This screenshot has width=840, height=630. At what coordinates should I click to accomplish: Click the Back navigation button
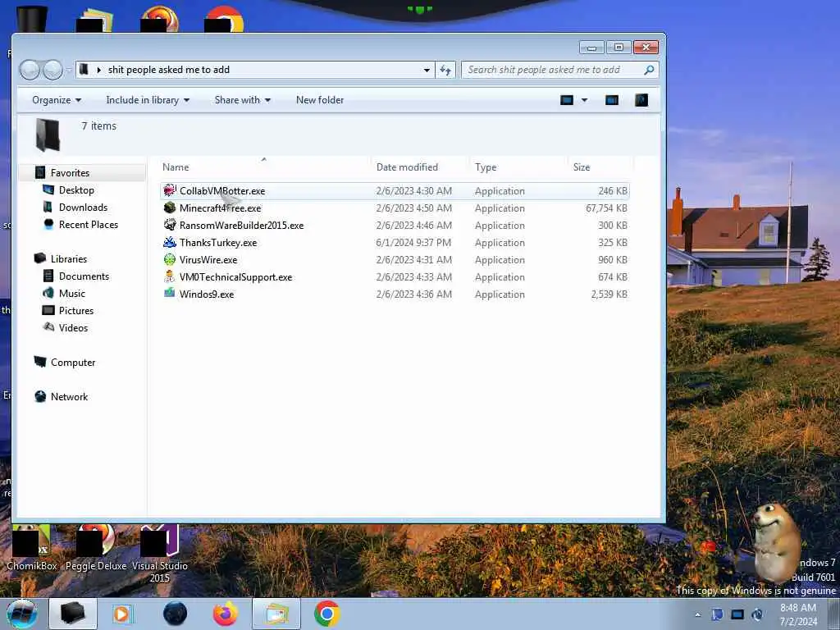coord(30,70)
